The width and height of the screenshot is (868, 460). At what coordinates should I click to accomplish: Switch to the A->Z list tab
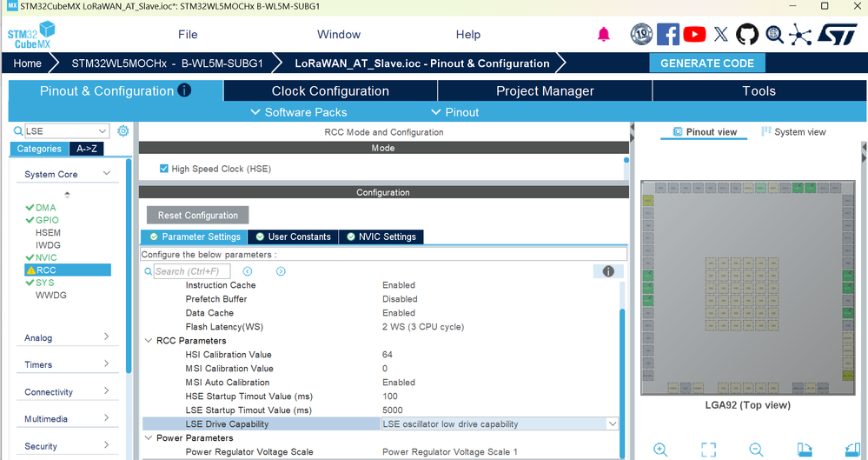click(x=87, y=149)
